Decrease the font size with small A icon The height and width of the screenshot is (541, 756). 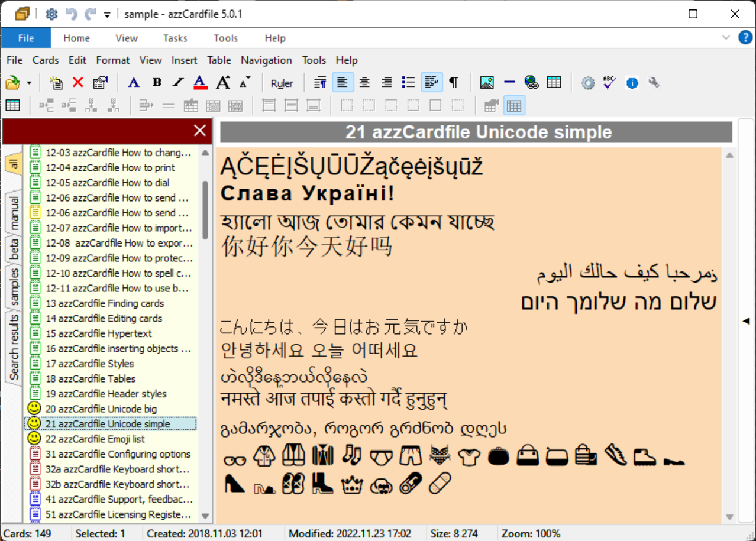pos(245,83)
